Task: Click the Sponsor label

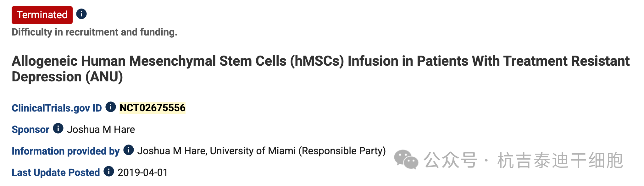Action: tap(31, 129)
